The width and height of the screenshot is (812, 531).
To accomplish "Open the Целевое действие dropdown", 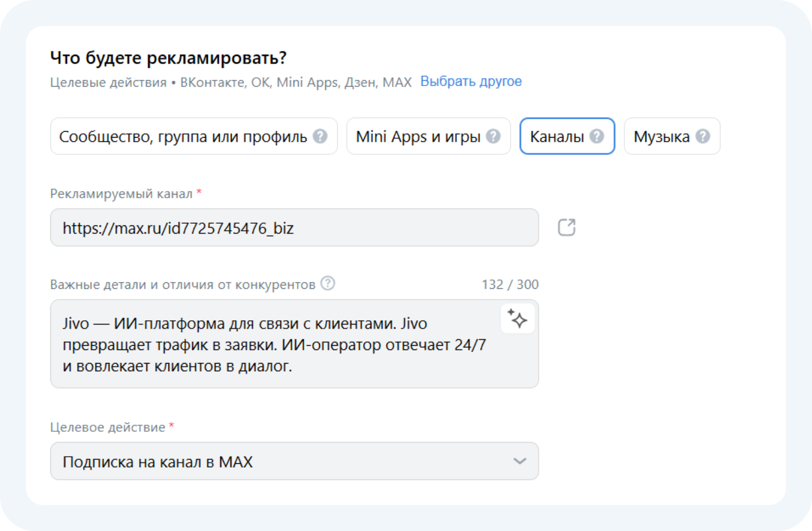I will 294,461.
